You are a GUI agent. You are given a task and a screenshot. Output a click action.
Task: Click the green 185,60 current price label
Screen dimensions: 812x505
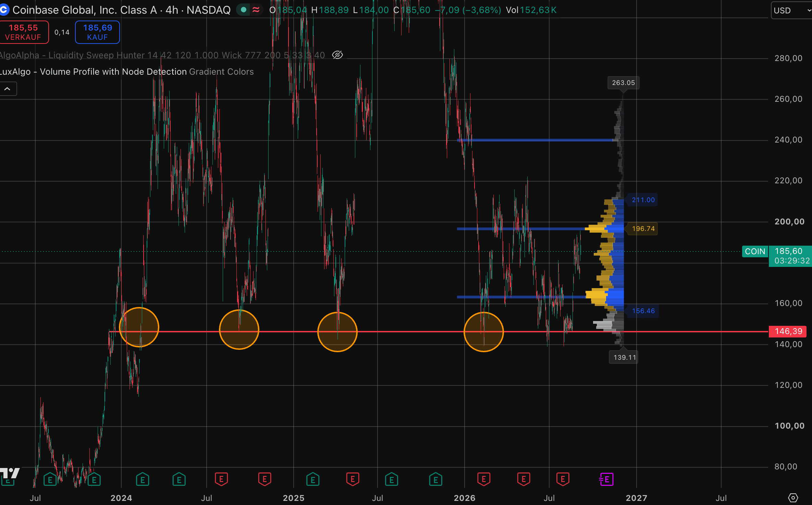(x=790, y=256)
